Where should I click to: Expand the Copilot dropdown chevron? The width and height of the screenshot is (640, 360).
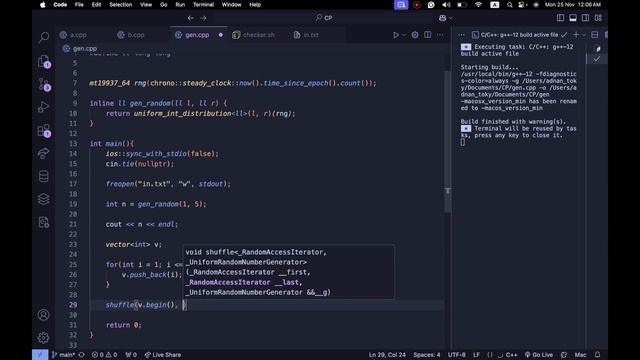tap(451, 18)
